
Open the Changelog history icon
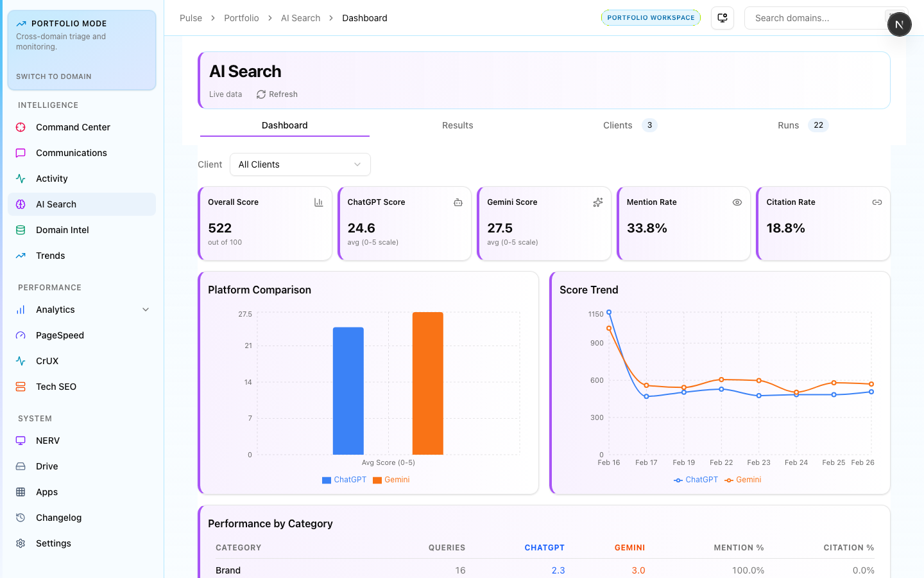click(x=21, y=518)
